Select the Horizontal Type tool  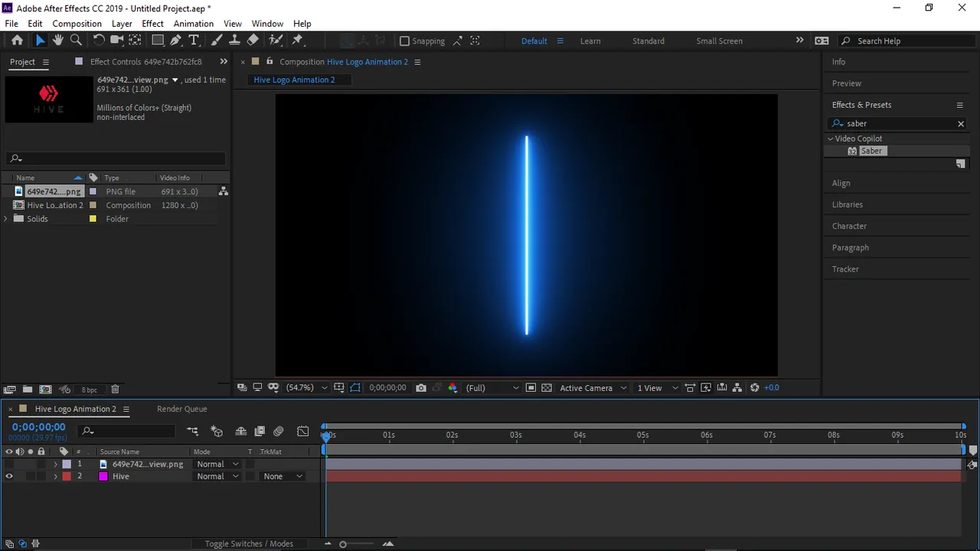[x=194, y=41]
